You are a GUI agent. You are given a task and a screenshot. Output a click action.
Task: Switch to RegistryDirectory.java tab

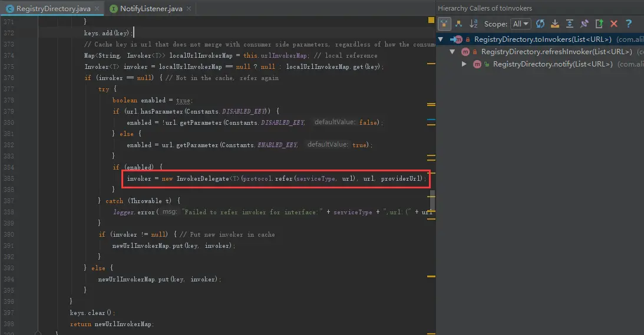[x=52, y=8]
